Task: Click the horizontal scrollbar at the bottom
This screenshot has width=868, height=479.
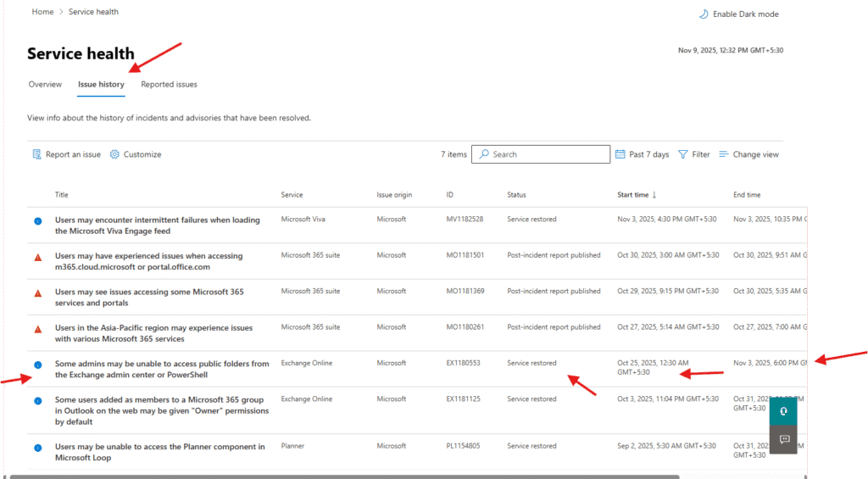Action: (x=339, y=476)
